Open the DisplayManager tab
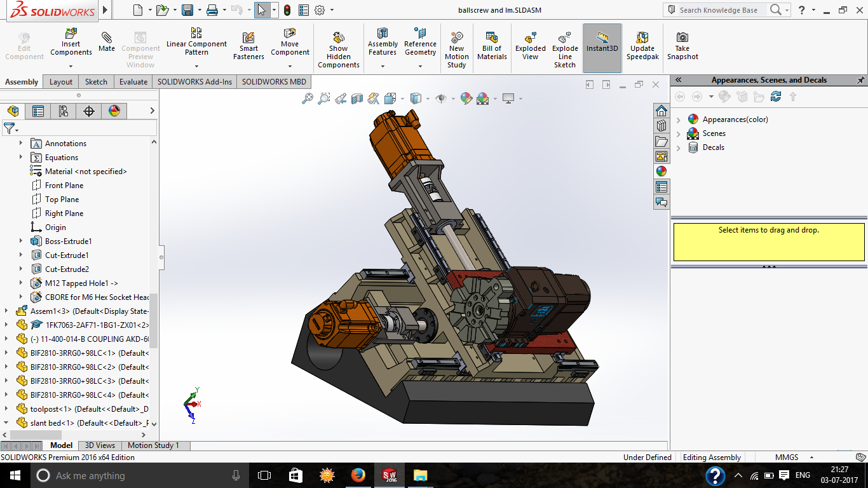This screenshot has width=868, height=488. [x=114, y=111]
